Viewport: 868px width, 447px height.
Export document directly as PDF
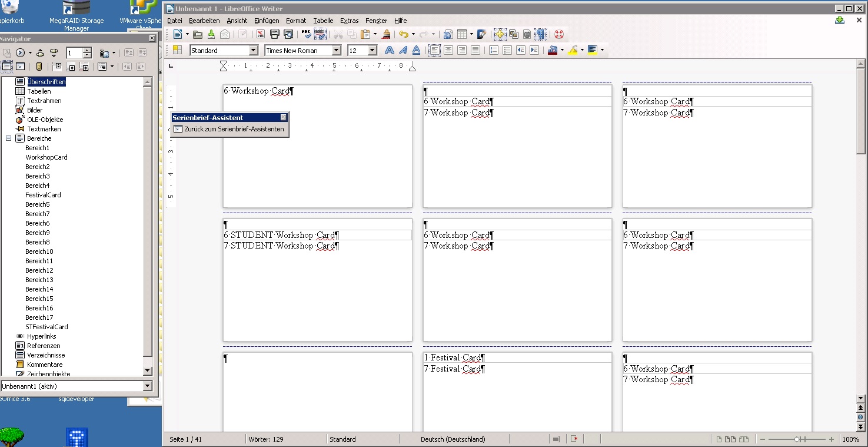pyautogui.click(x=261, y=34)
